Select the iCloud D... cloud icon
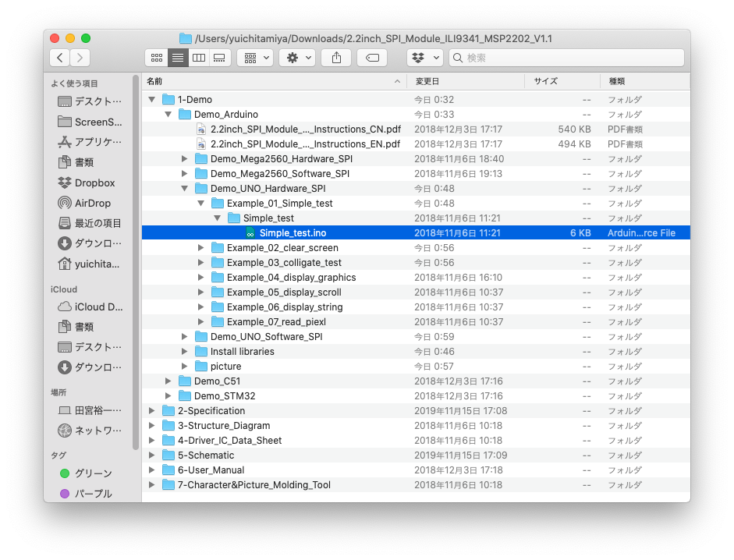 [x=65, y=307]
